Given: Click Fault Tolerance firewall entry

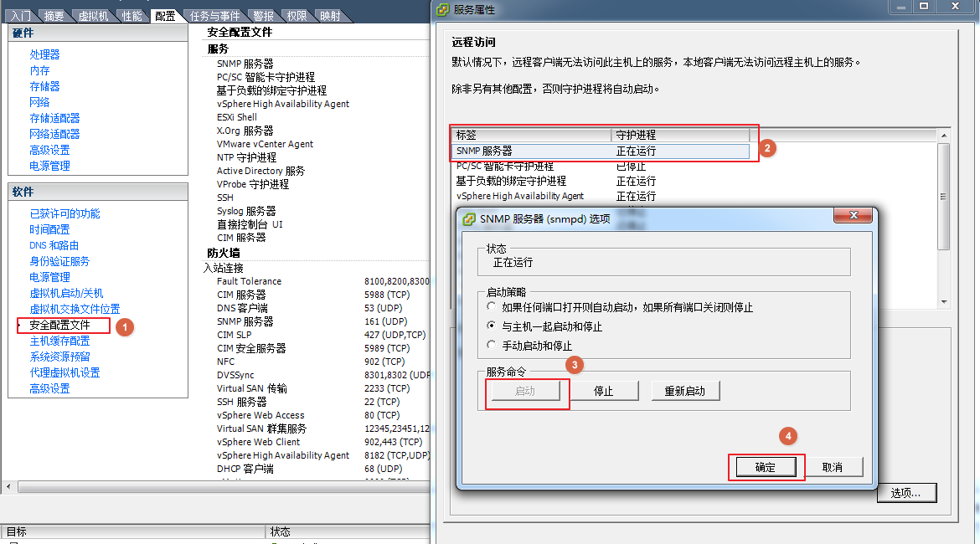Looking at the screenshot, I should click(249, 282).
